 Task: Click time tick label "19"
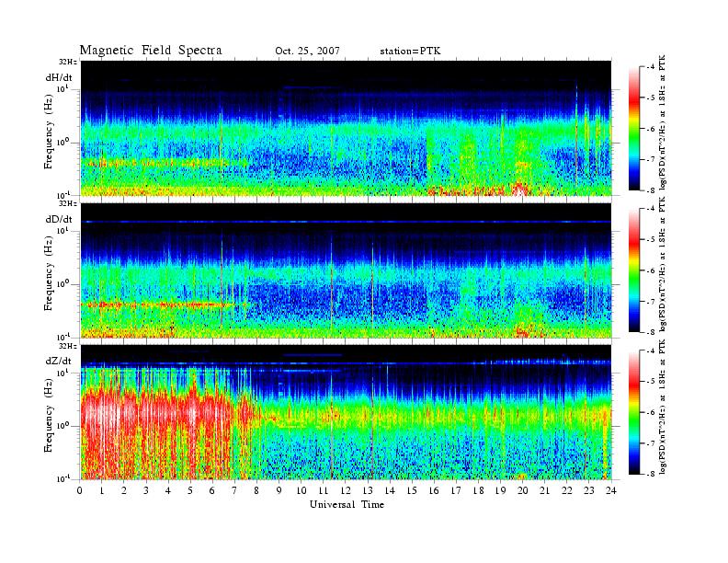click(500, 490)
